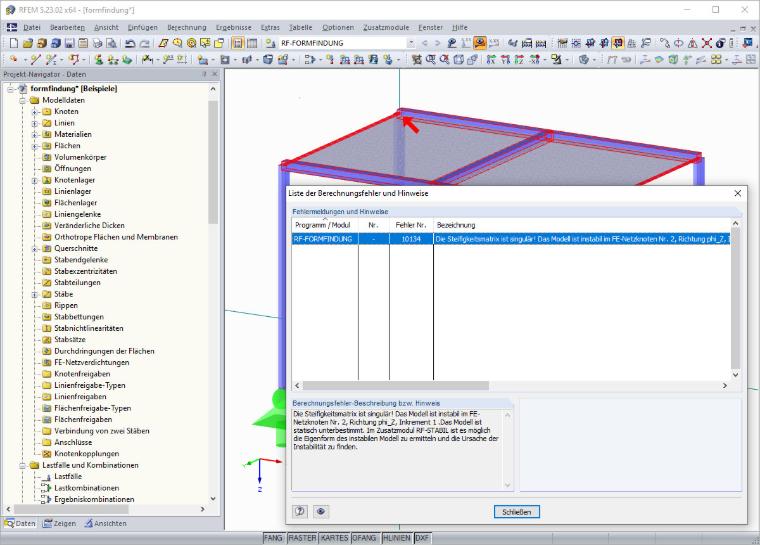Click the Undo arrow icon
760x545 pixels.
point(130,43)
